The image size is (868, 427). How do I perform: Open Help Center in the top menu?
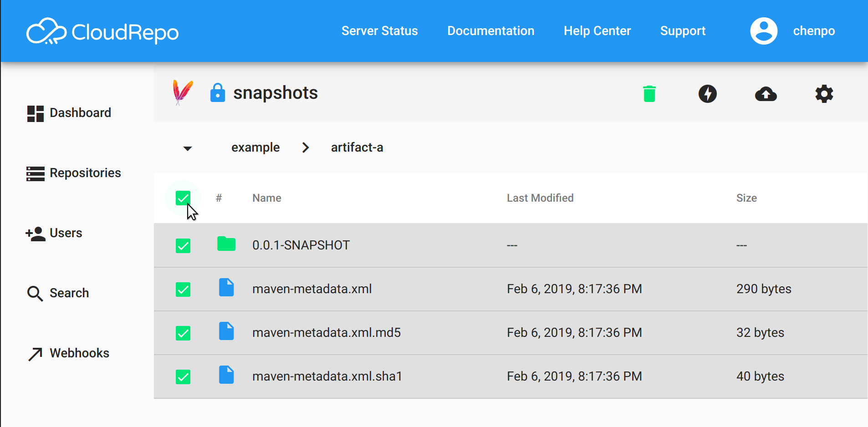[597, 31]
